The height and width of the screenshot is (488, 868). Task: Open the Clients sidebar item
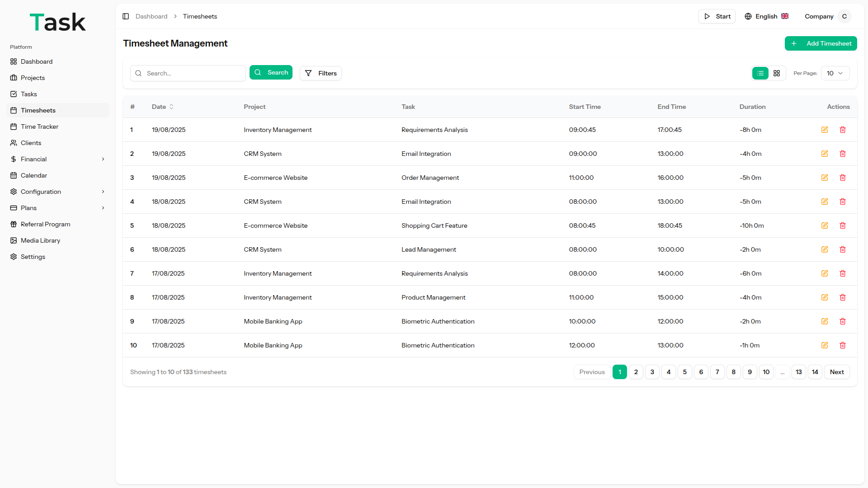[x=31, y=143]
